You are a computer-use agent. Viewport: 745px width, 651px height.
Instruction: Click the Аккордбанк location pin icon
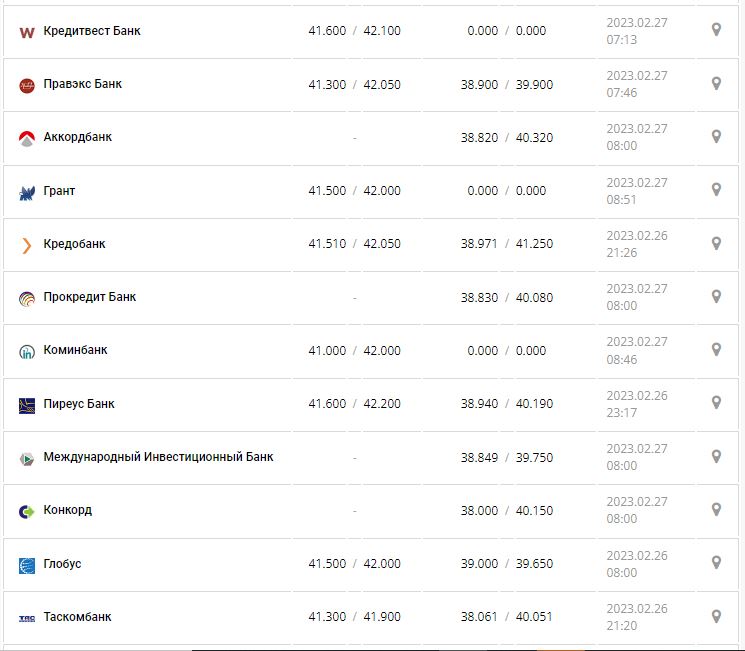pyautogui.click(x=716, y=137)
